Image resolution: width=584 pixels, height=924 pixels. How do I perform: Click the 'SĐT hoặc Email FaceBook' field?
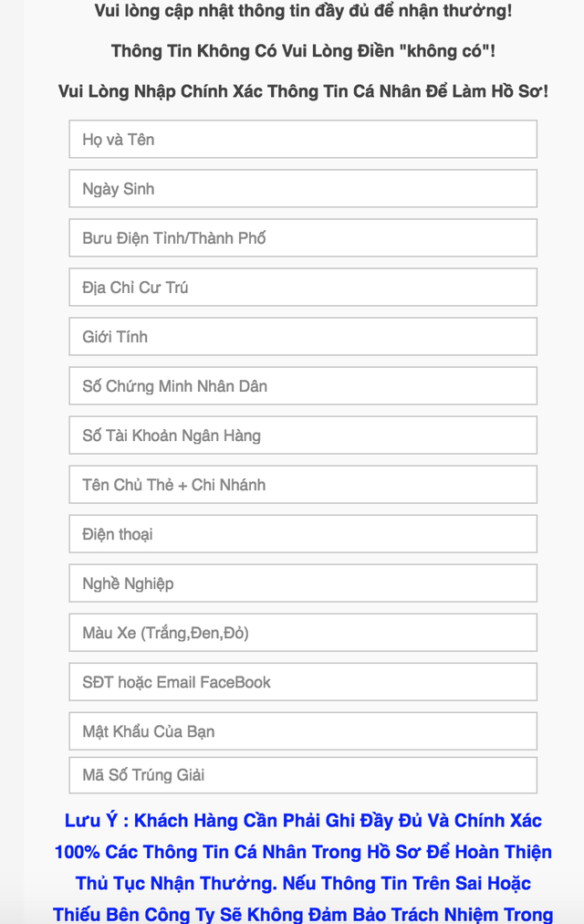tap(302, 682)
